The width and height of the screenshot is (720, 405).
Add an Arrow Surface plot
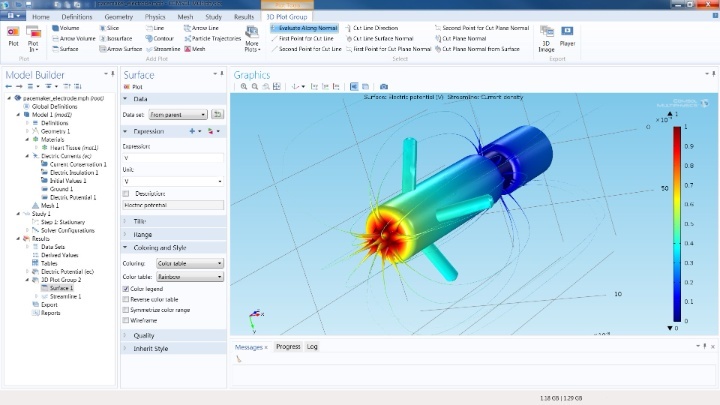[x=120, y=49]
